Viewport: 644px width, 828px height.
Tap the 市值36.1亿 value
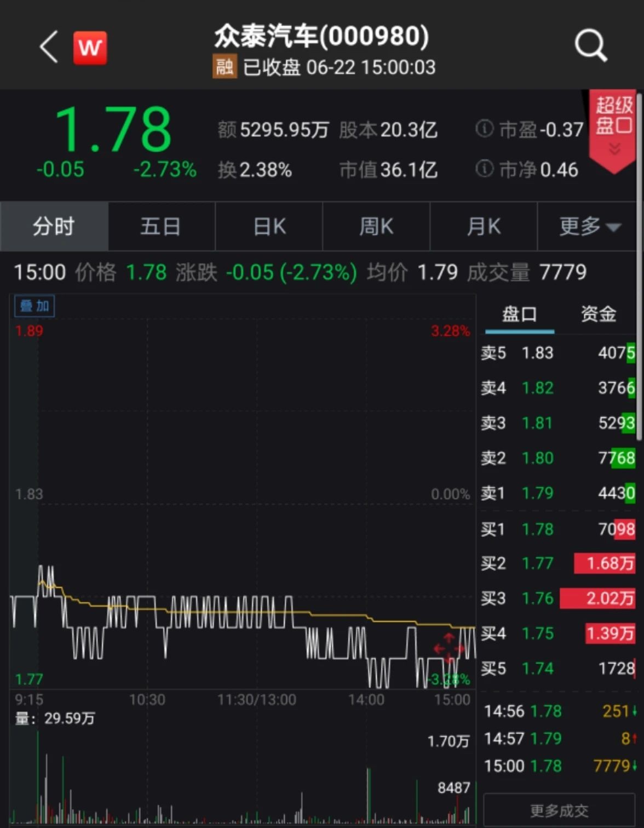388,170
